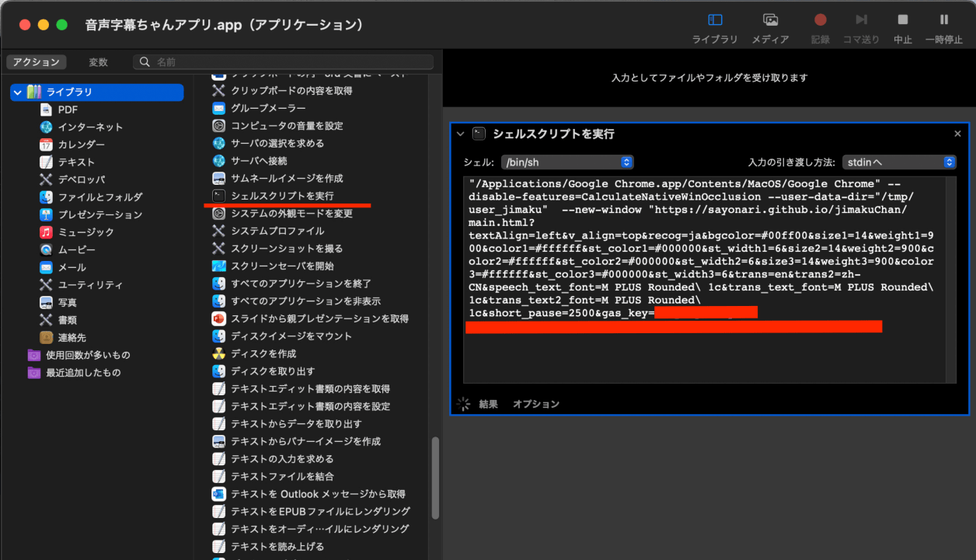Open the Shell /bin/sh dropdown

click(x=567, y=162)
